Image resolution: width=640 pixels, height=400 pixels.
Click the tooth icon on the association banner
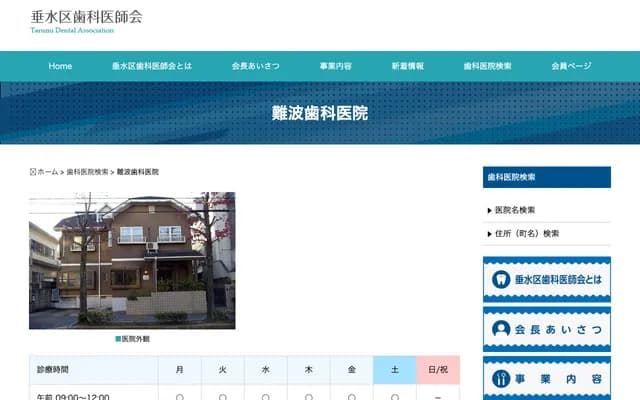pos(502,280)
